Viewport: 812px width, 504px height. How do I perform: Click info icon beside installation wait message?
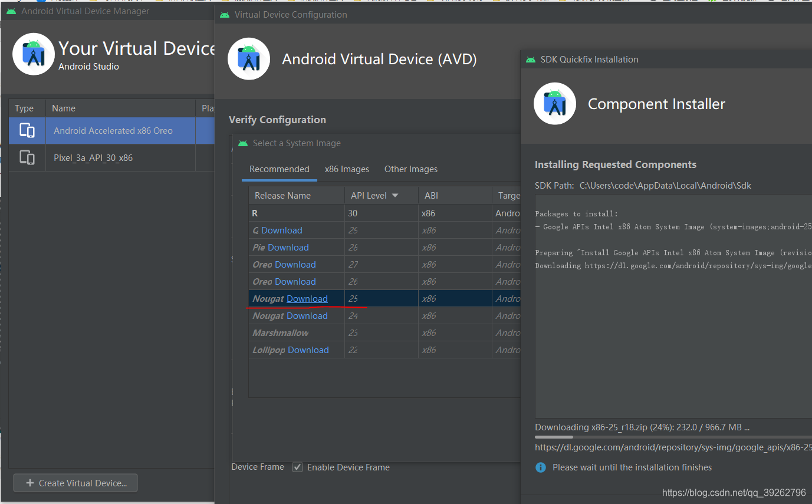coord(541,467)
